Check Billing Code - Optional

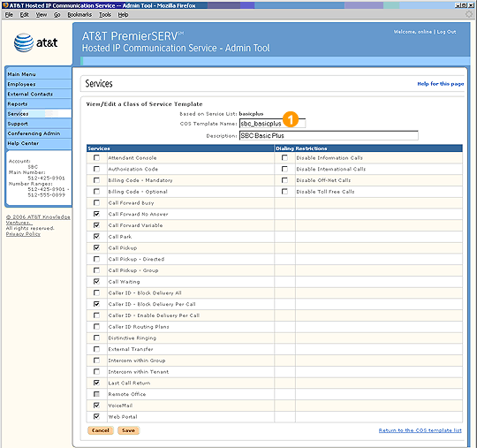tap(97, 192)
